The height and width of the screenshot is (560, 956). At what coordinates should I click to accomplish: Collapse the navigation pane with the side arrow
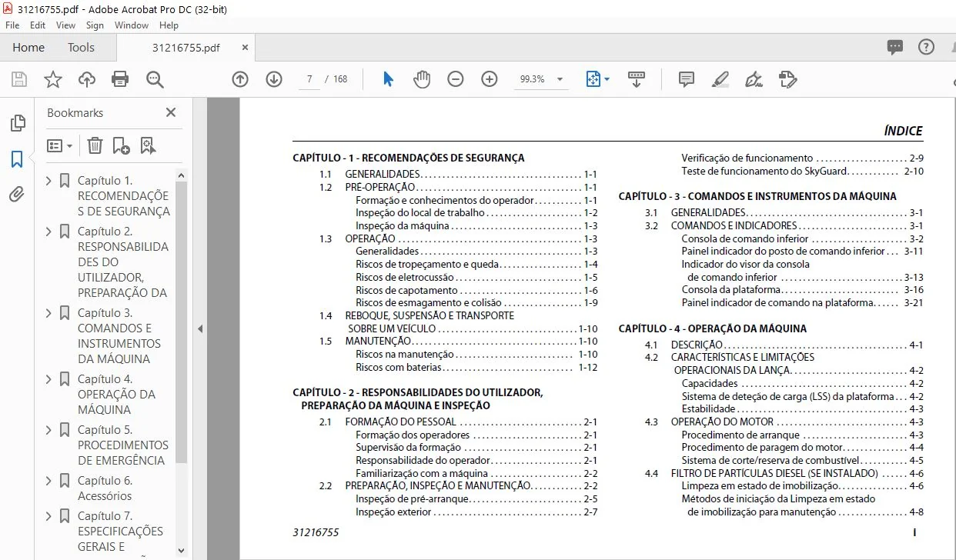coord(200,328)
